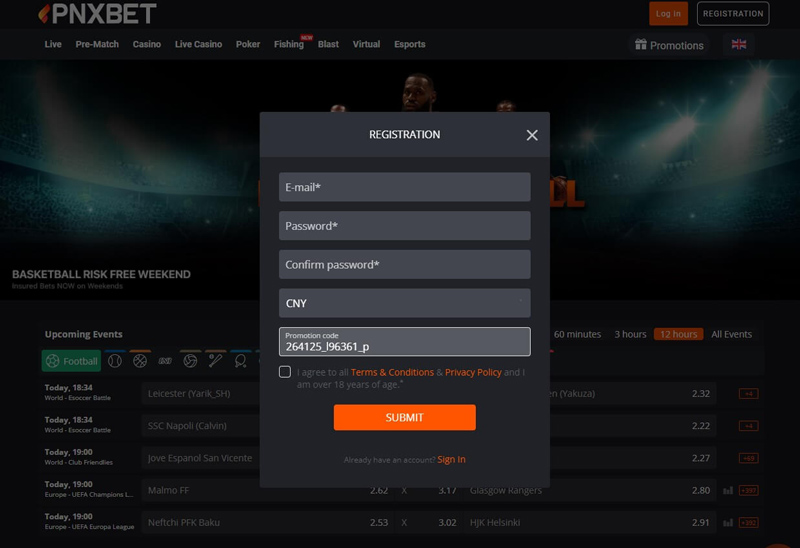Open Virtual section

tap(366, 44)
